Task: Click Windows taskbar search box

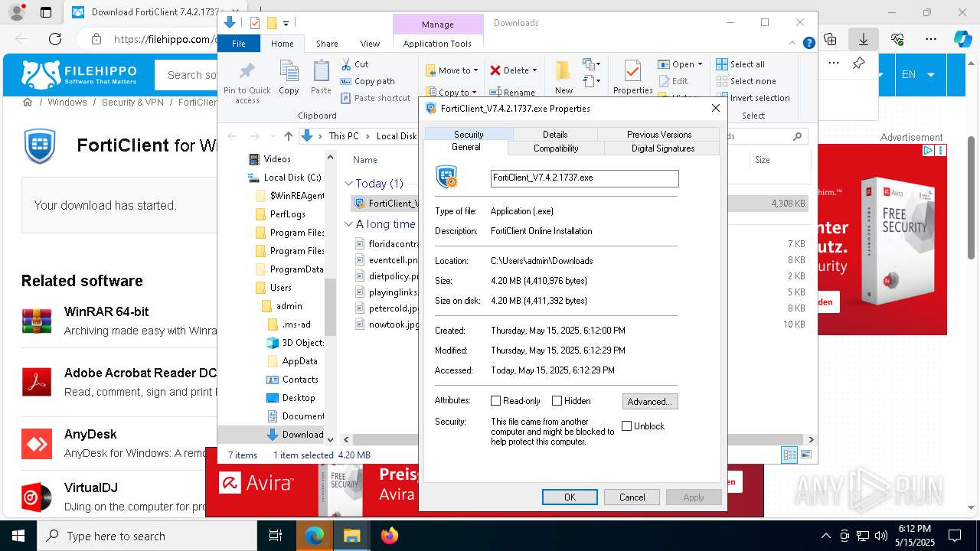Action: click(x=147, y=536)
